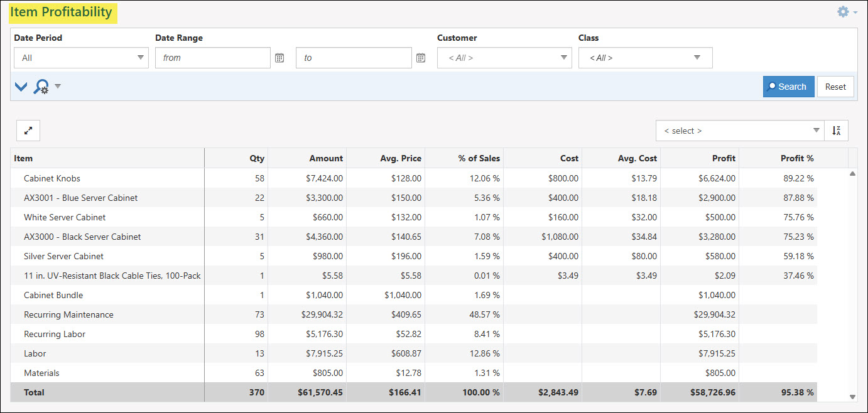This screenshot has width=868, height=413.
Task: Open the dropdown arrow beside the gear icon
Action: pos(854,11)
